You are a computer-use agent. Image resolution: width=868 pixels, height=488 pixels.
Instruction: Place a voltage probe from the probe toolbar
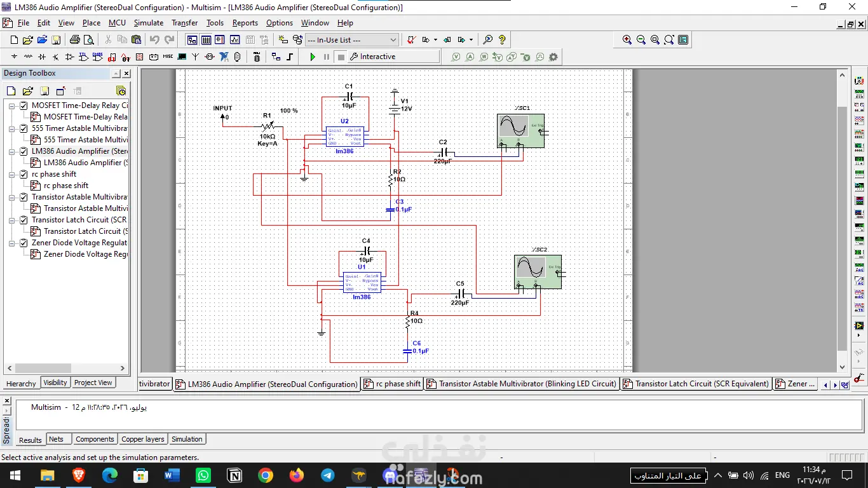456,57
